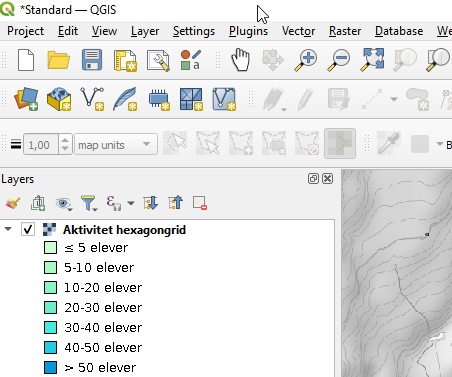Collapse the Aktivitet hexagongrid legend tree

coord(8,229)
